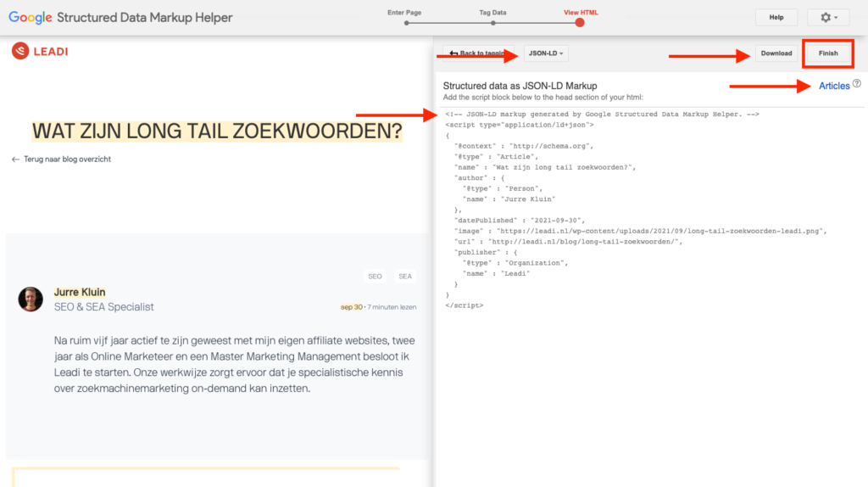This screenshot has width=868, height=487.
Task: Select the Enter Page step
Action: tap(404, 13)
